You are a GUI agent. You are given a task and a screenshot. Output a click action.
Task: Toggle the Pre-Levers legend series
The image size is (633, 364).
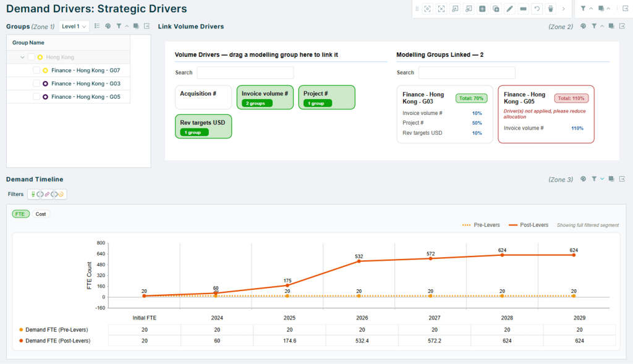(481, 225)
